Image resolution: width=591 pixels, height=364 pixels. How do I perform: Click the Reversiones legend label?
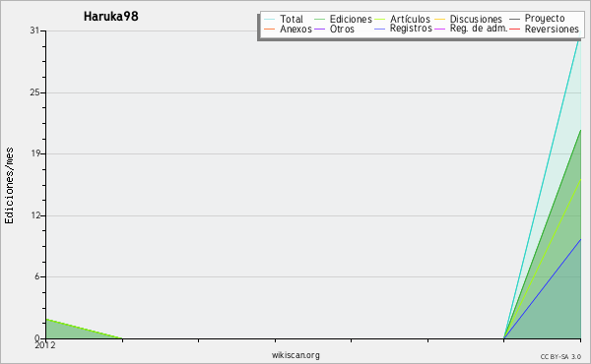click(552, 29)
